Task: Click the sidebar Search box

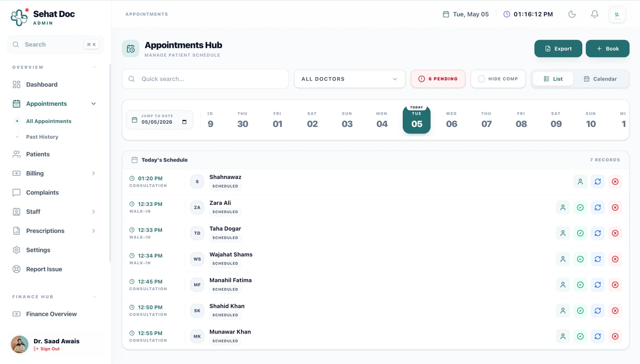Action: click(x=55, y=45)
